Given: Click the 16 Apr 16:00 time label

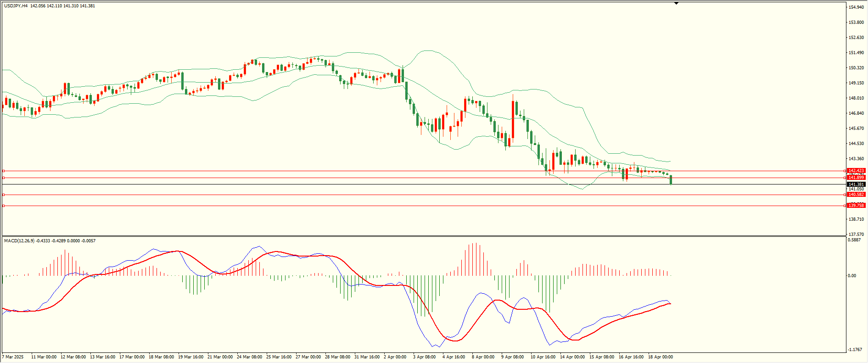Looking at the screenshot, I should [x=631, y=357].
